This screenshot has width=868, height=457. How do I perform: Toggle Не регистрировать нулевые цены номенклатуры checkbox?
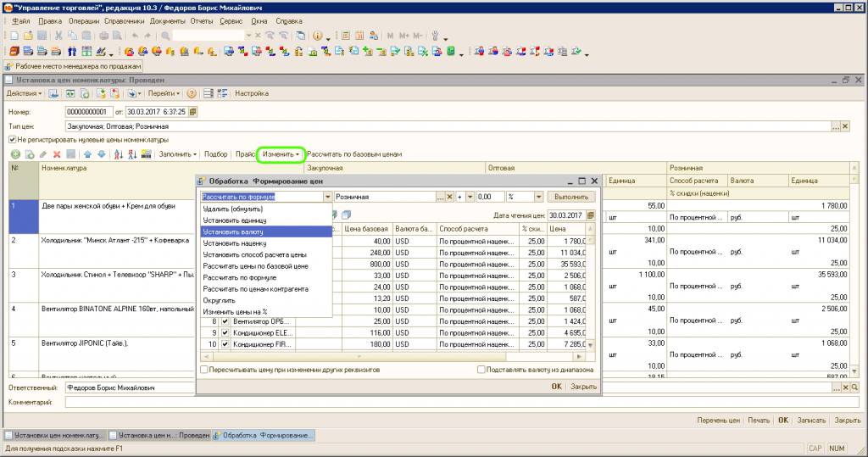[12, 140]
